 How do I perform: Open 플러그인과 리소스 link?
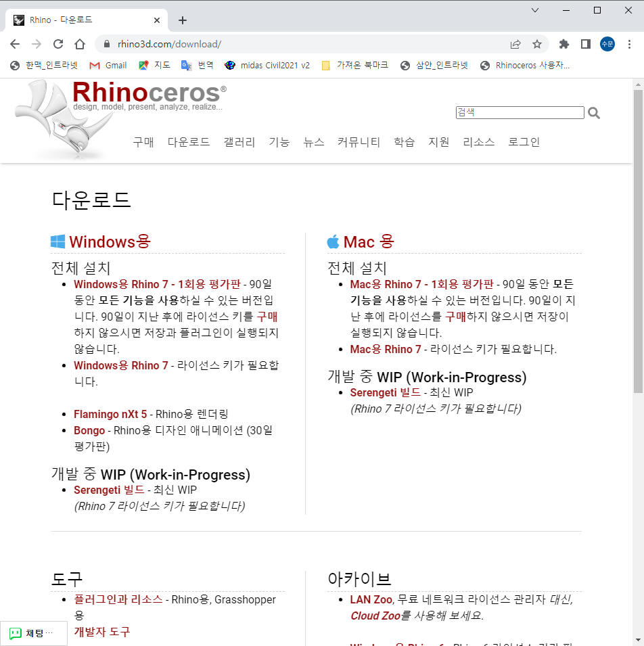click(118, 599)
